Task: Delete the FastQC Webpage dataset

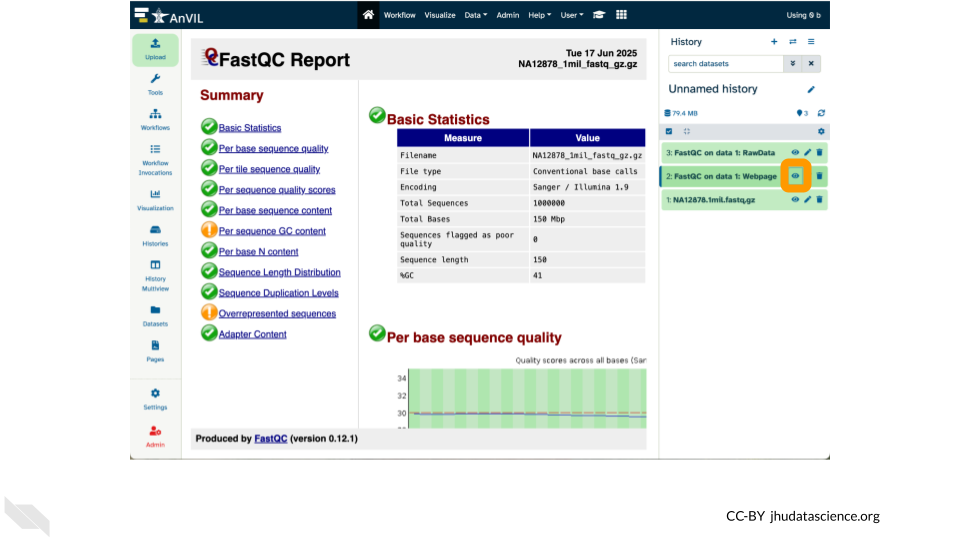Action: tap(820, 176)
